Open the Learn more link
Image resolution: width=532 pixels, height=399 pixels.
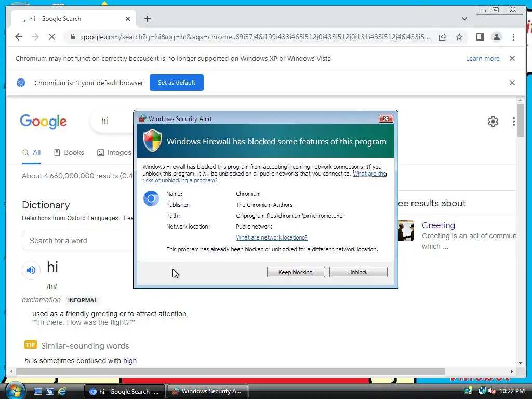point(483,58)
